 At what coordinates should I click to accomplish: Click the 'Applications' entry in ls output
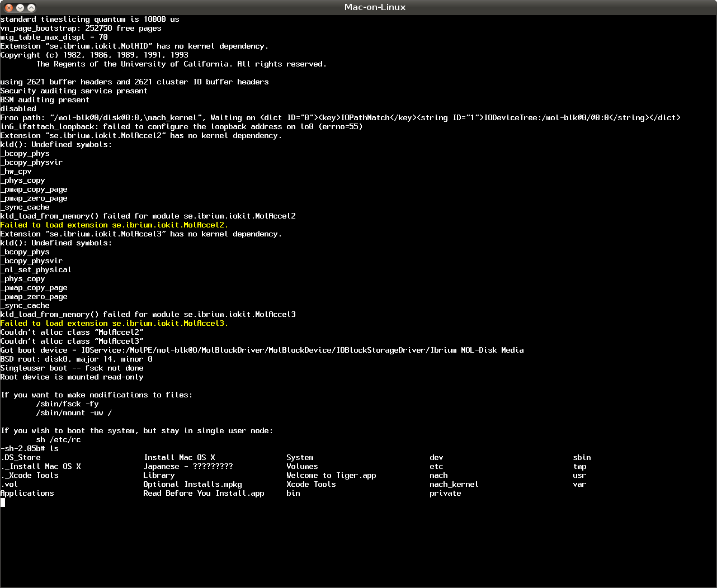coord(27,493)
